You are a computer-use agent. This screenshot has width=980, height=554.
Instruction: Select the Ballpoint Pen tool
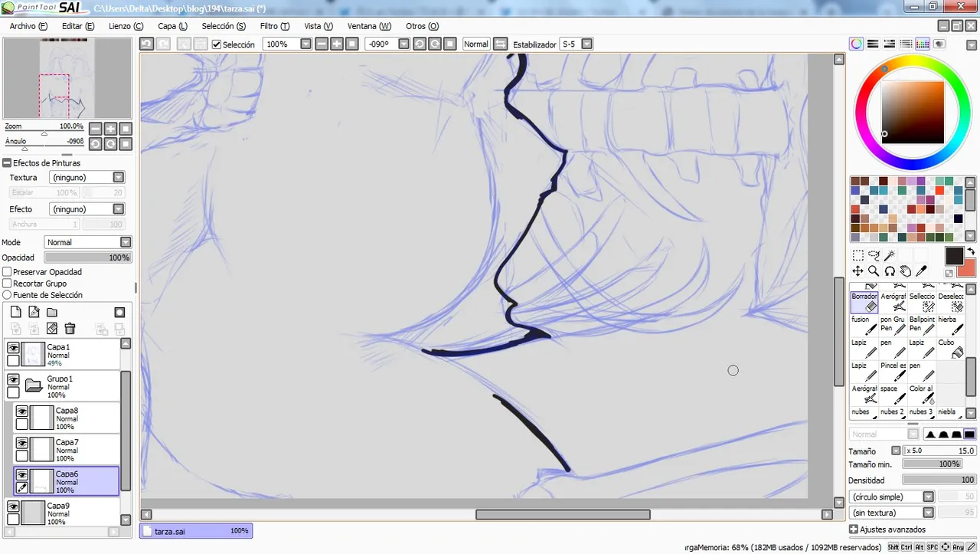tap(922, 325)
